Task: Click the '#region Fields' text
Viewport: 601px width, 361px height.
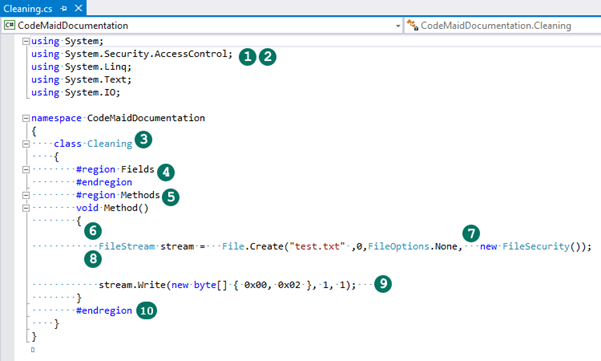Action: [x=115, y=169]
